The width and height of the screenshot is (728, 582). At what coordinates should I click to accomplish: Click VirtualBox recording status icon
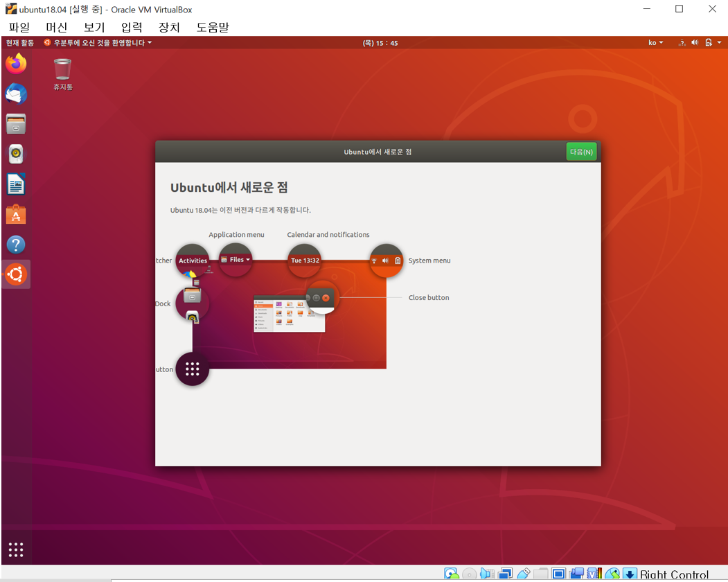[x=576, y=574]
